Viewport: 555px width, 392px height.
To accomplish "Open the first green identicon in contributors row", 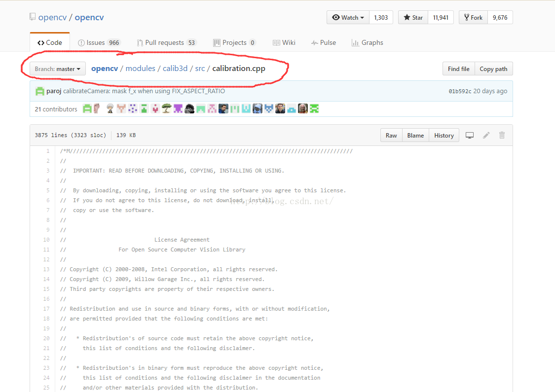I will tap(87, 108).
